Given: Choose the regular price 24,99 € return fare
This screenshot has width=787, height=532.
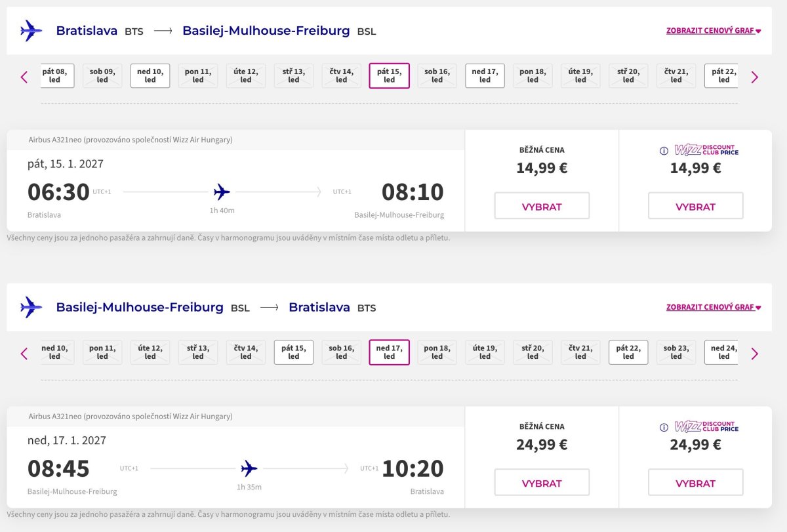Looking at the screenshot, I should point(542,483).
